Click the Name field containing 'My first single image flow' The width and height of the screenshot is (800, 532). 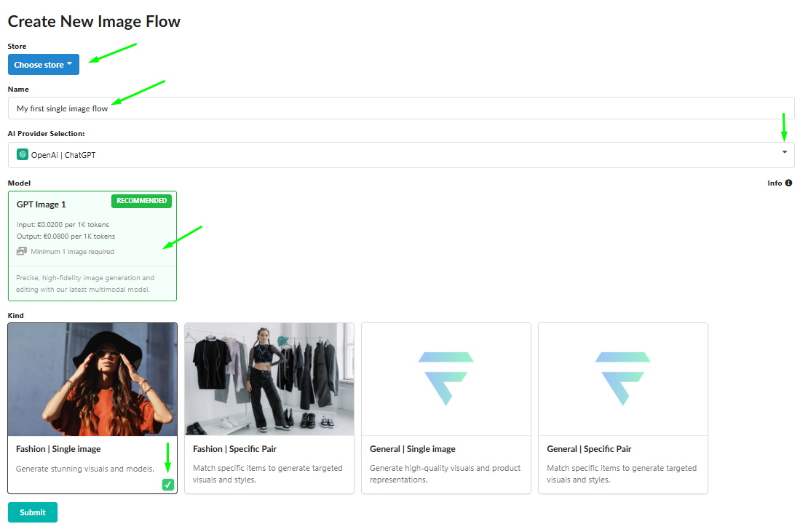click(401, 108)
